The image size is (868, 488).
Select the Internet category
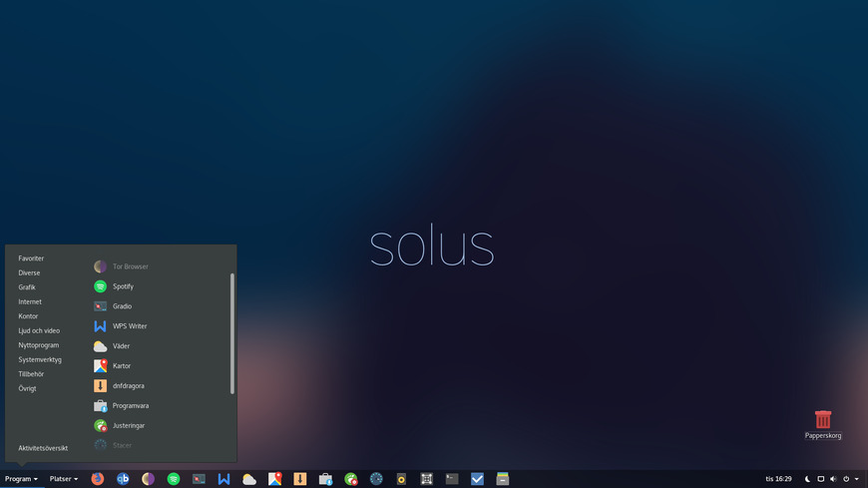30,301
